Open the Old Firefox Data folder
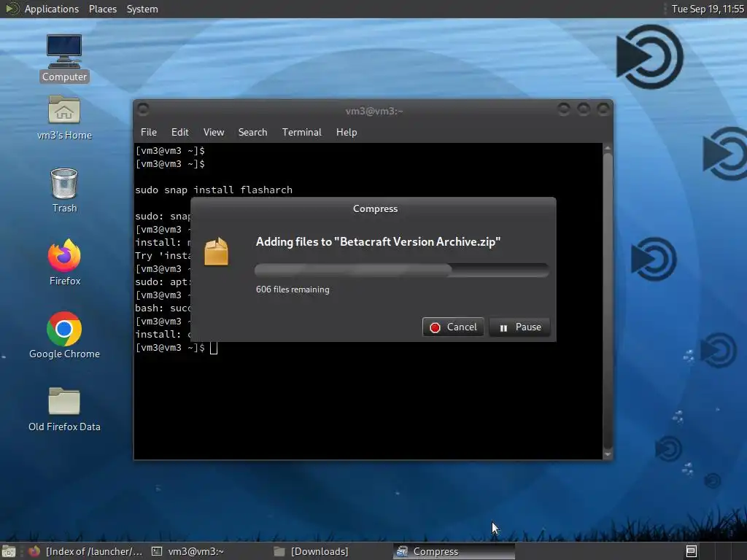 tap(64, 409)
